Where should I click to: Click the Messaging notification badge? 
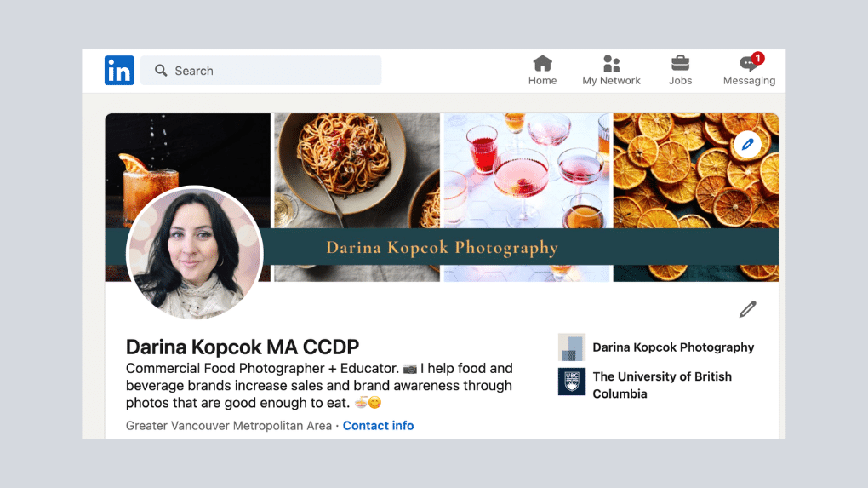coord(758,58)
